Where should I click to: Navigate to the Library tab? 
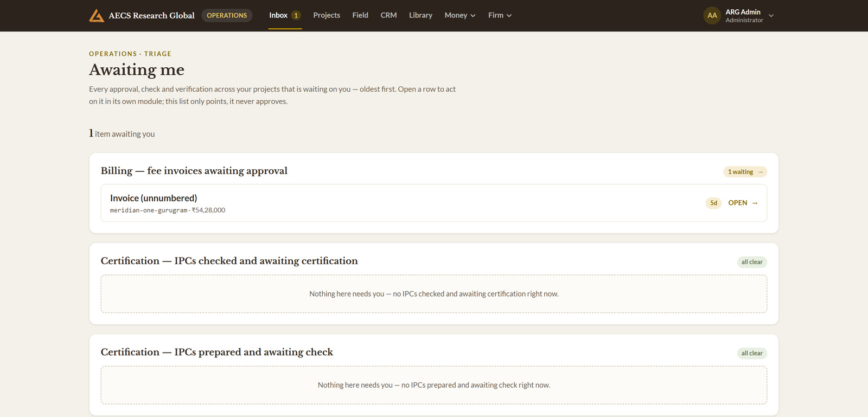(420, 15)
